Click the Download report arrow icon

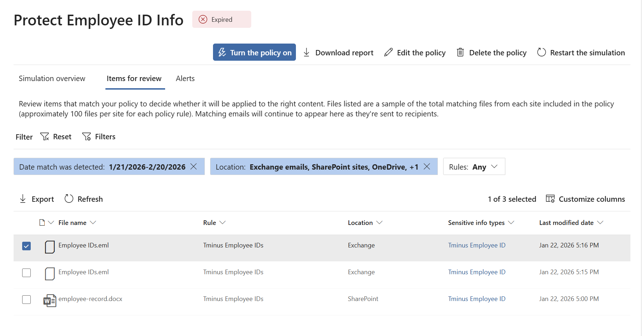coord(306,52)
